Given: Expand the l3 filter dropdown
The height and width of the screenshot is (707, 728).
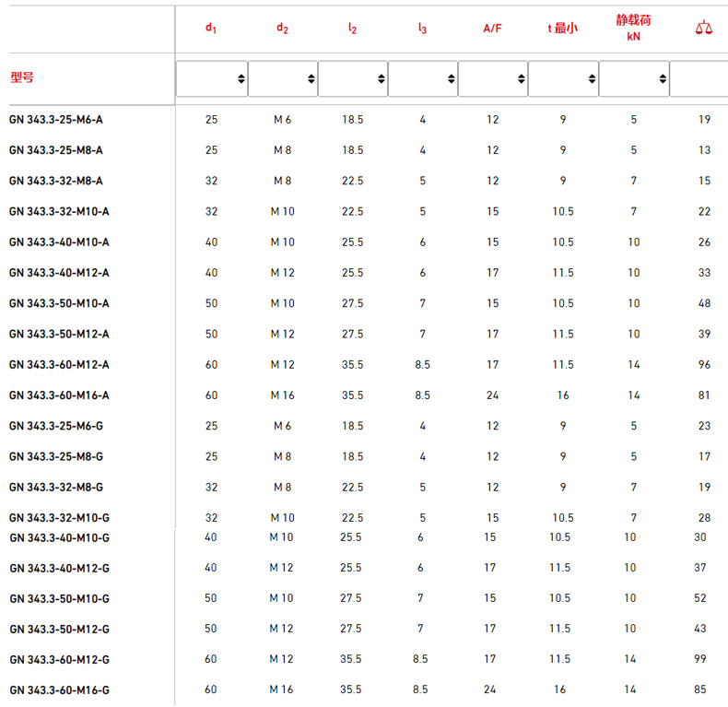Looking at the screenshot, I should coord(423,78).
